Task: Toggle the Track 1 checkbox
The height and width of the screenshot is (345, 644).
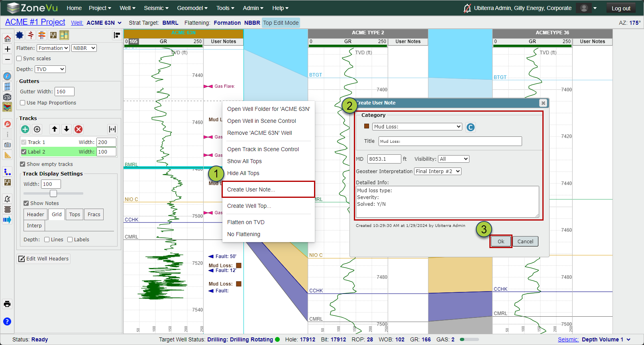Action: [24, 142]
